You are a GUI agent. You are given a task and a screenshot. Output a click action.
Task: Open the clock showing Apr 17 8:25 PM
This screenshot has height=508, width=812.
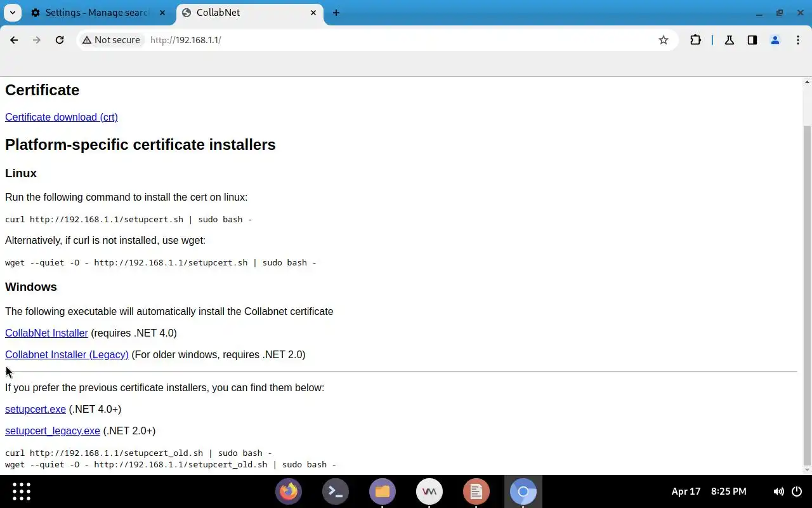click(709, 491)
